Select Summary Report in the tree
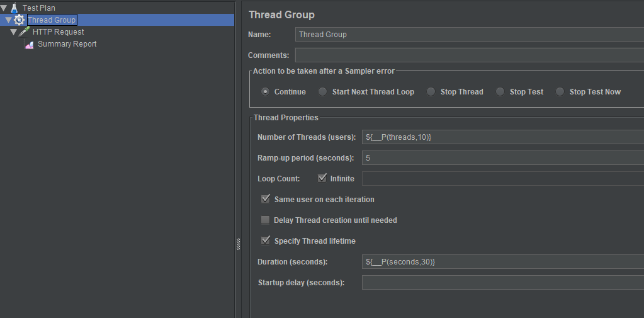 [x=67, y=44]
